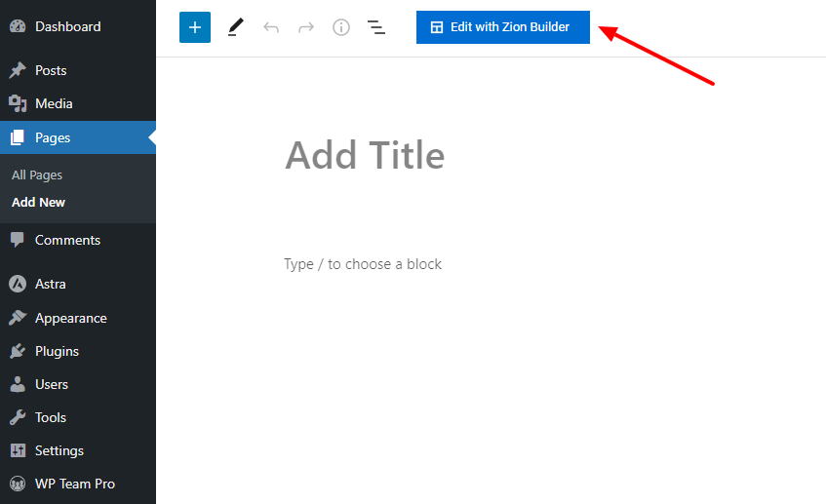The height and width of the screenshot is (504, 826).
Task: Click the blue block inserter plus button
Action: point(195,27)
